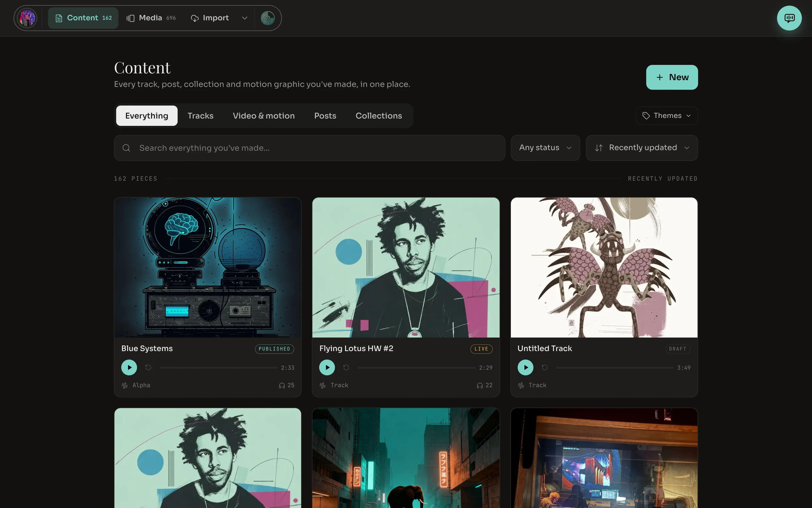Create new content with New button
The width and height of the screenshot is (812, 508).
click(672, 77)
